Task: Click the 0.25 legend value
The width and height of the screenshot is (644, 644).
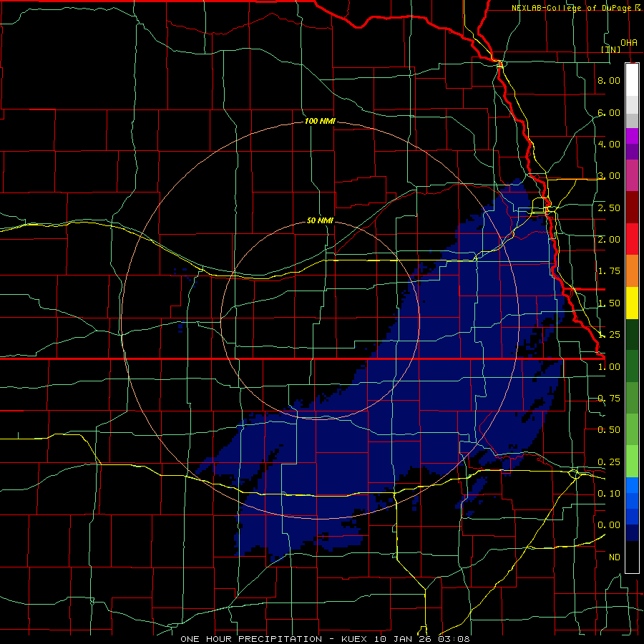Action: coord(609,462)
